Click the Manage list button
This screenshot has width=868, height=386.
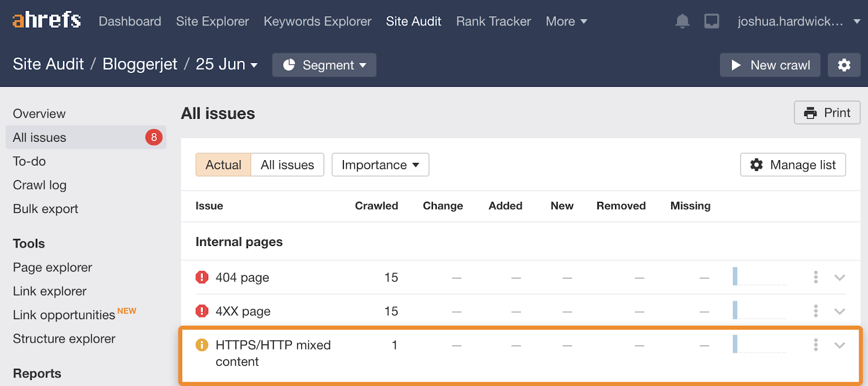(793, 164)
